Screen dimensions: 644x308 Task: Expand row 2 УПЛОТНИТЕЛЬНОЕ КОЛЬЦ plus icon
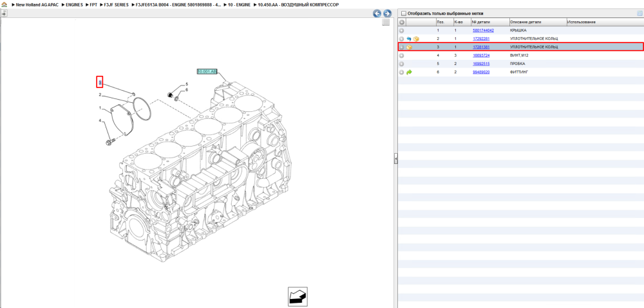point(402,39)
